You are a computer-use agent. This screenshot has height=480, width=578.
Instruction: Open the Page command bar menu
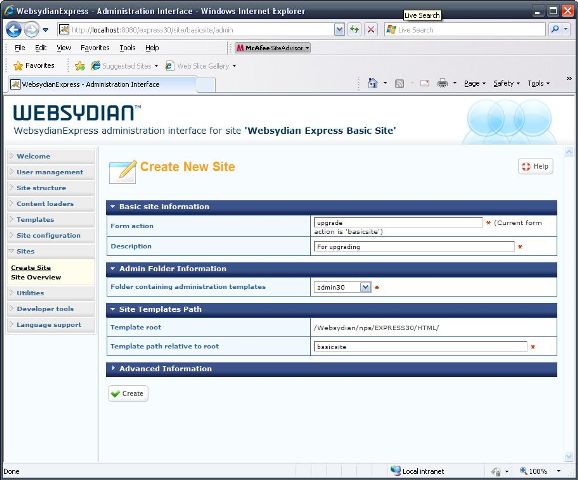pos(475,84)
